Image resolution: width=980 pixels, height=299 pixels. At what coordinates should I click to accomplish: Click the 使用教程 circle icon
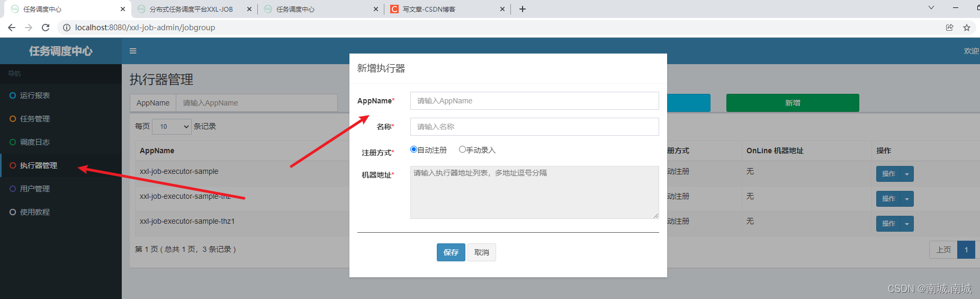click(13, 212)
